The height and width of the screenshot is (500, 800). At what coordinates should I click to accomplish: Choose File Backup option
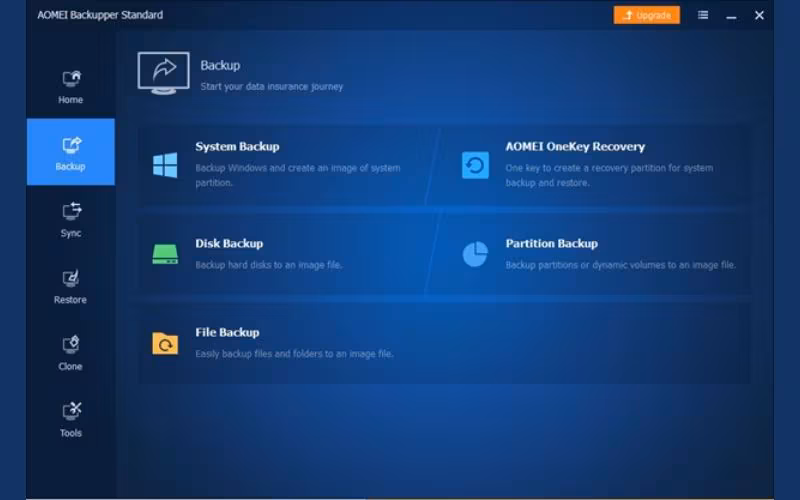(227, 332)
